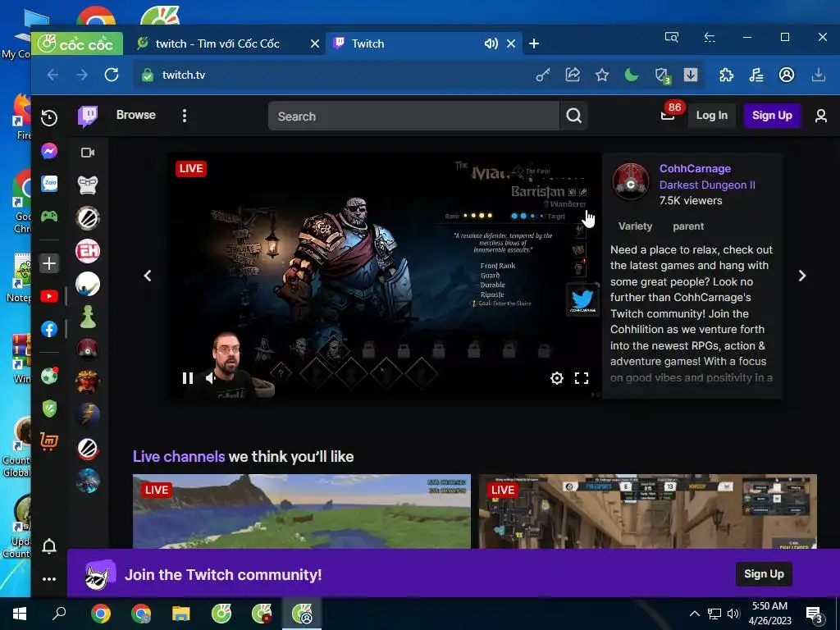Open Windows Start menu
Image resolution: width=840 pixels, height=630 pixels.
click(20, 614)
